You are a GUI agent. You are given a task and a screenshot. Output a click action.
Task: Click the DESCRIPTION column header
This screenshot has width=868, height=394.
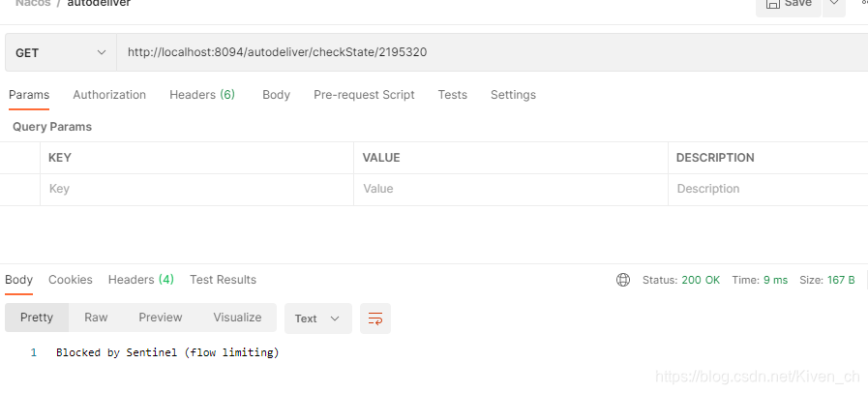(x=715, y=158)
